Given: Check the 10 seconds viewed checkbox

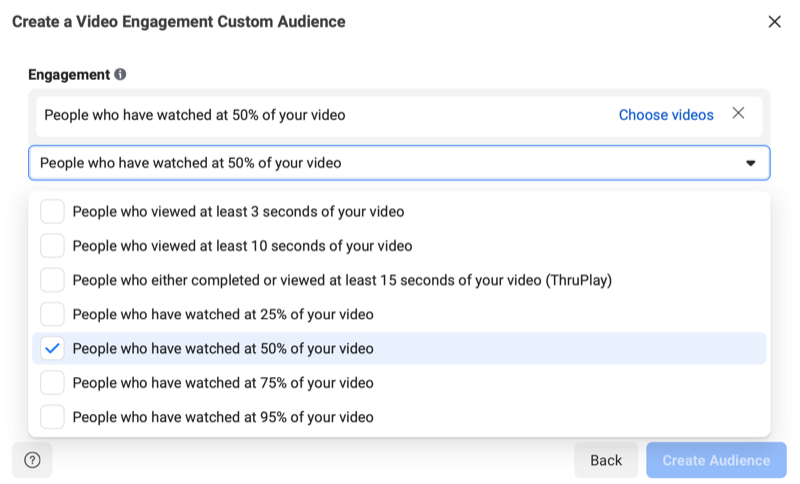Looking at the screenshot, I should (52, 245).
